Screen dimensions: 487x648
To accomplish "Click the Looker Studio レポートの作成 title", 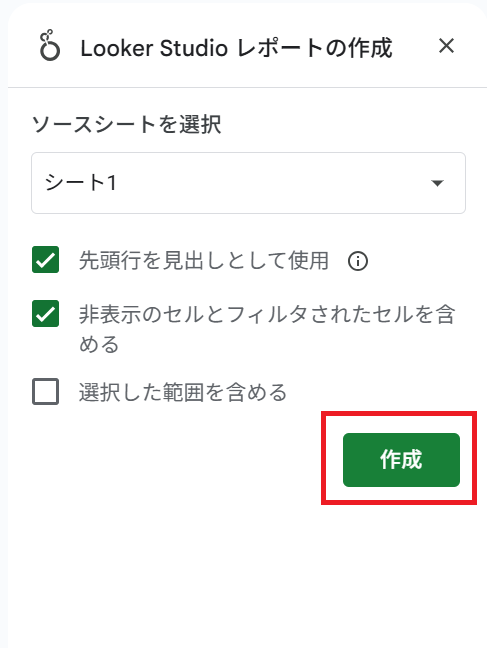I will click(236, 48).
